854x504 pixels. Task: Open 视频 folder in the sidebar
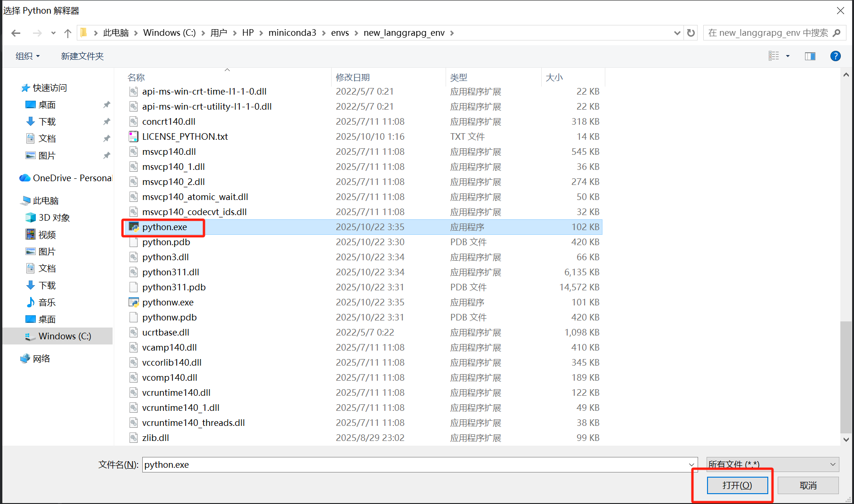pos(47,234)
